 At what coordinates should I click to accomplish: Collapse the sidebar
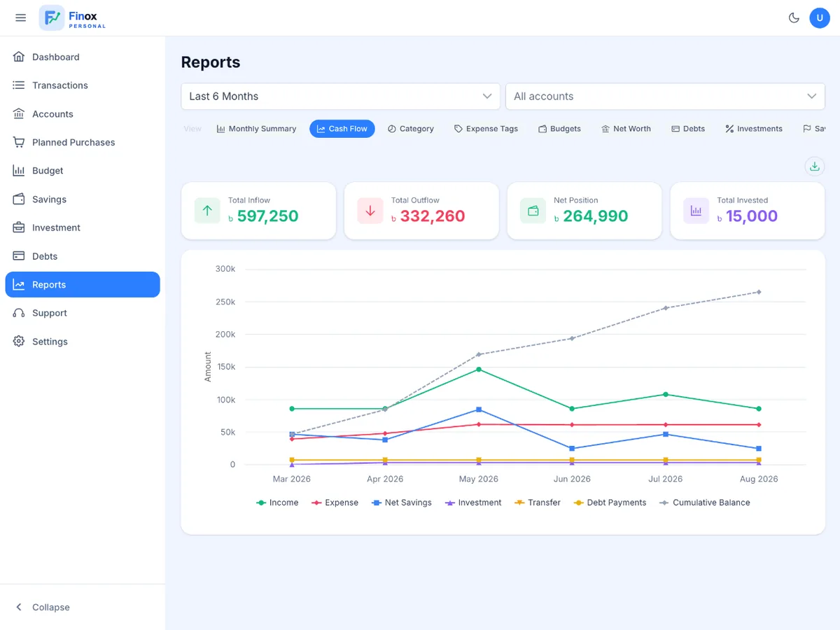83,607
